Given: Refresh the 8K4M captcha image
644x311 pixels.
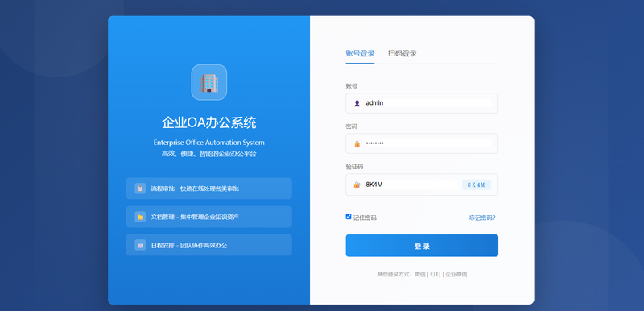Looking at the screenshot, I should (477, 185).
